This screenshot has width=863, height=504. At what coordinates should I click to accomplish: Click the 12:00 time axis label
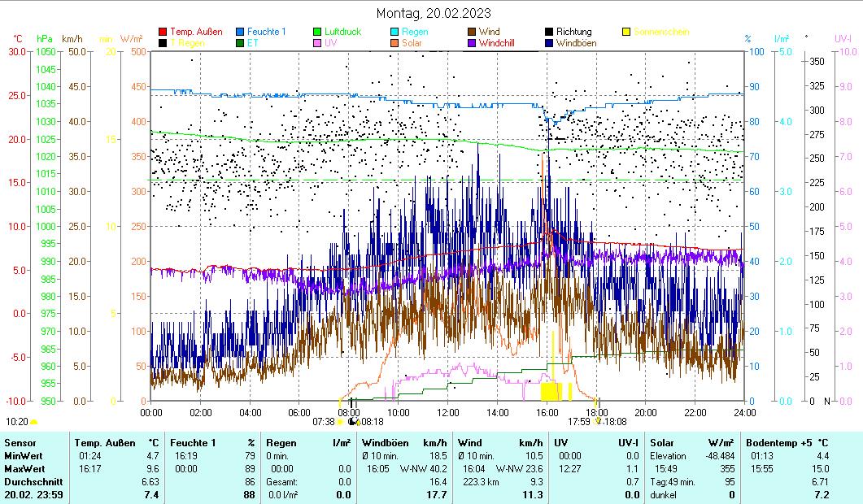(448, 412)
